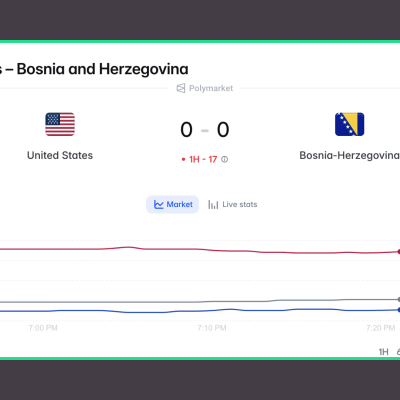This screenshot has width=400, height=400.
Task: Click the Bosnia-Herzegovina flag icon
Action: (x=350, y=124)
